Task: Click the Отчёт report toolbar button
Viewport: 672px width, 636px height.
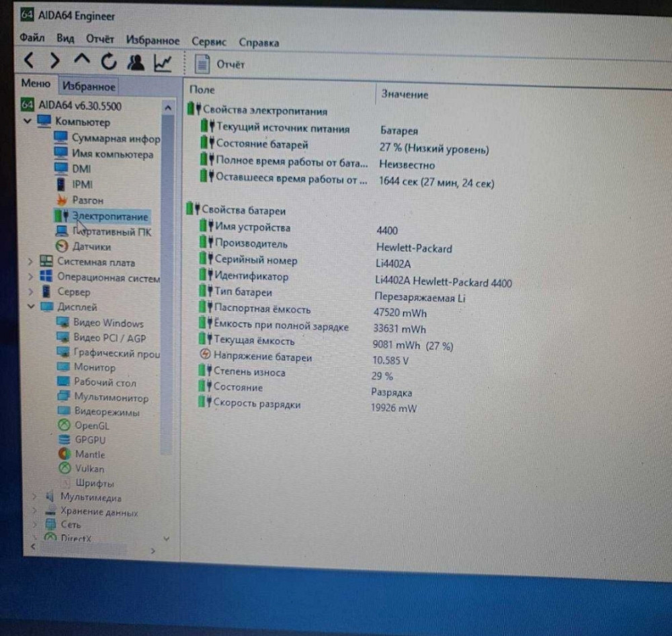Action: tap(220, 64)
